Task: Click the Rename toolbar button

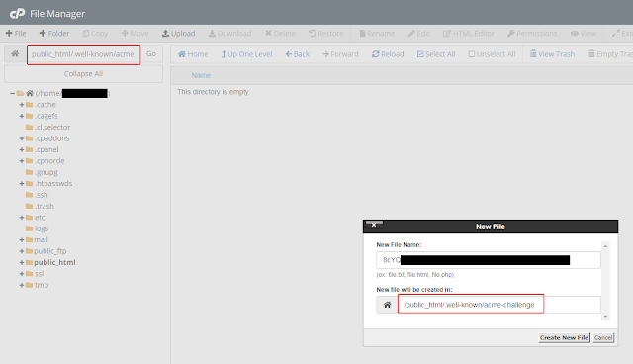Action: pos(377,33)
